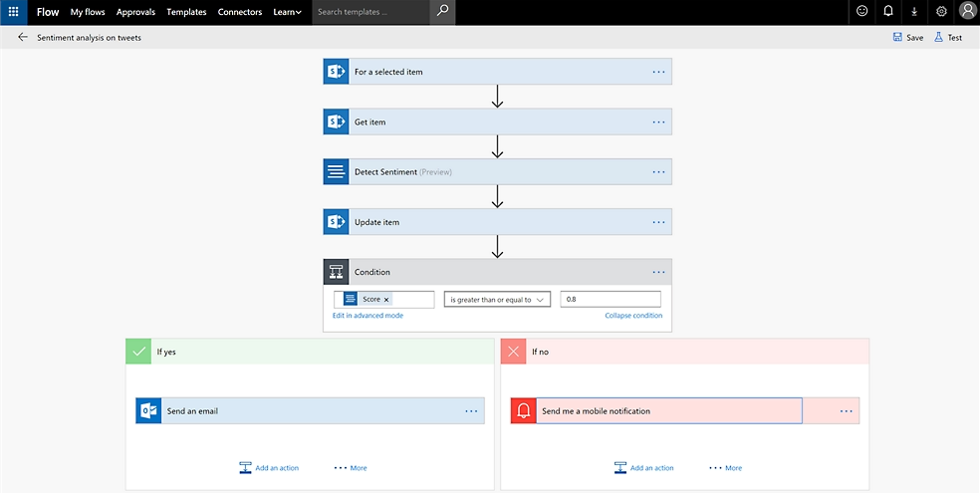Open the settings gear icon
This screenshot has width=980, height=493.
click(x=941, y=12)
